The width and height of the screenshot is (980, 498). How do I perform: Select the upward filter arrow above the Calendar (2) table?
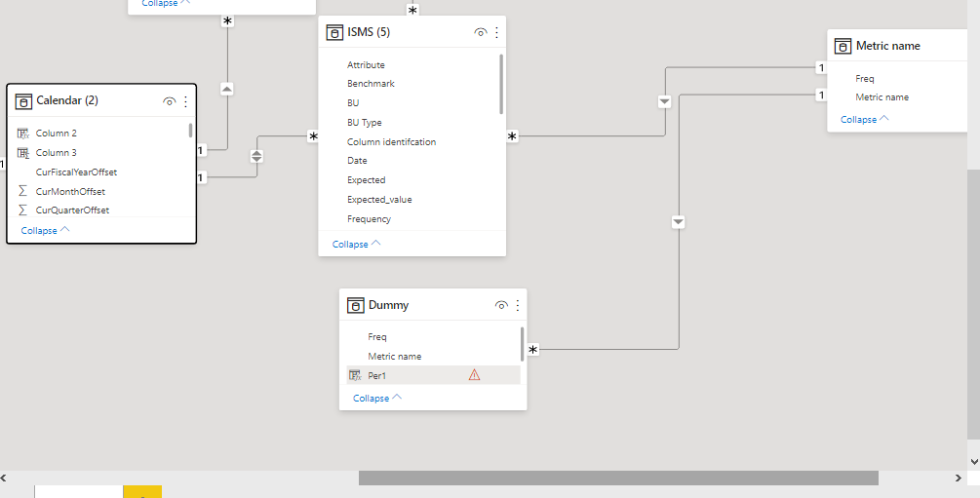coord(227,90)
